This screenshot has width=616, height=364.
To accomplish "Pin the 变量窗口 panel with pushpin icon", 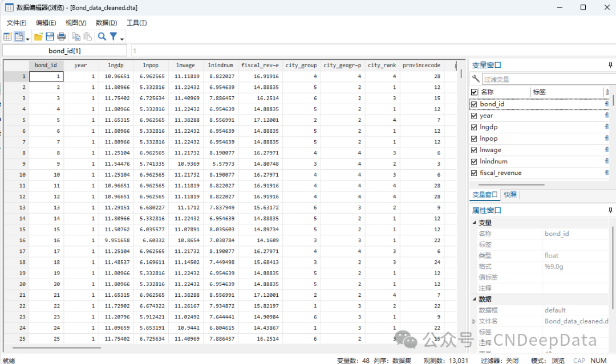I will 610,65.
